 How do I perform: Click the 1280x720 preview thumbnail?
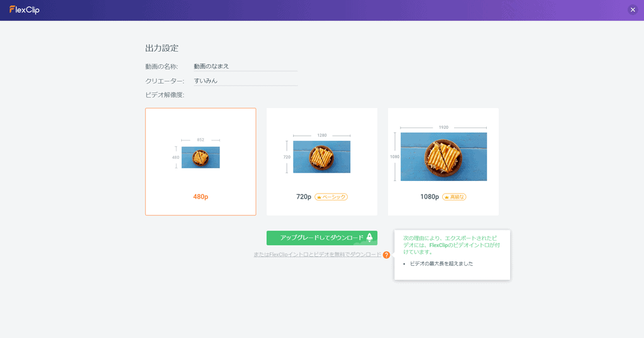tap(321, 156)
